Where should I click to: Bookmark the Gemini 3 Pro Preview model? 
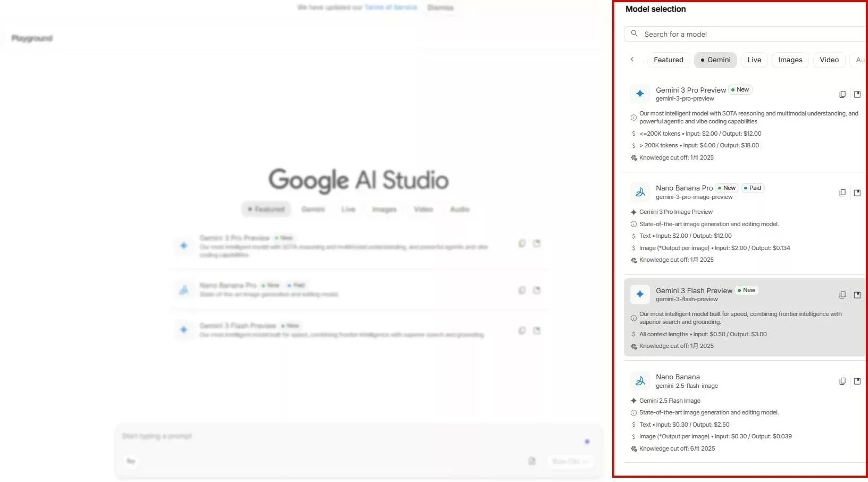click(857, 94)
